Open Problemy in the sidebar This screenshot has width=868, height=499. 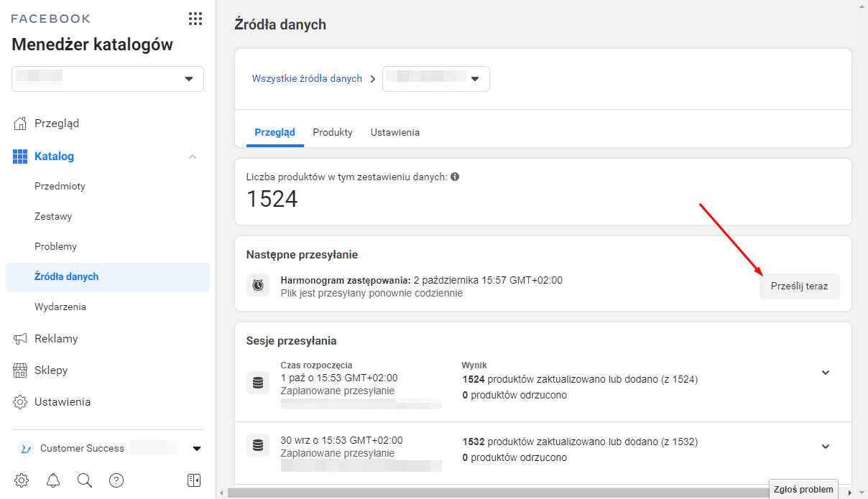[x=55, y=246]
